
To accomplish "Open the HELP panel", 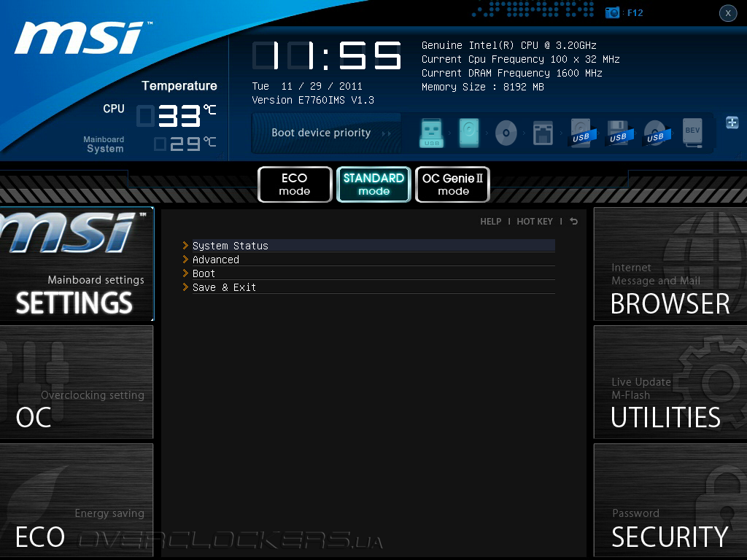I will click(x=491, y=222).
